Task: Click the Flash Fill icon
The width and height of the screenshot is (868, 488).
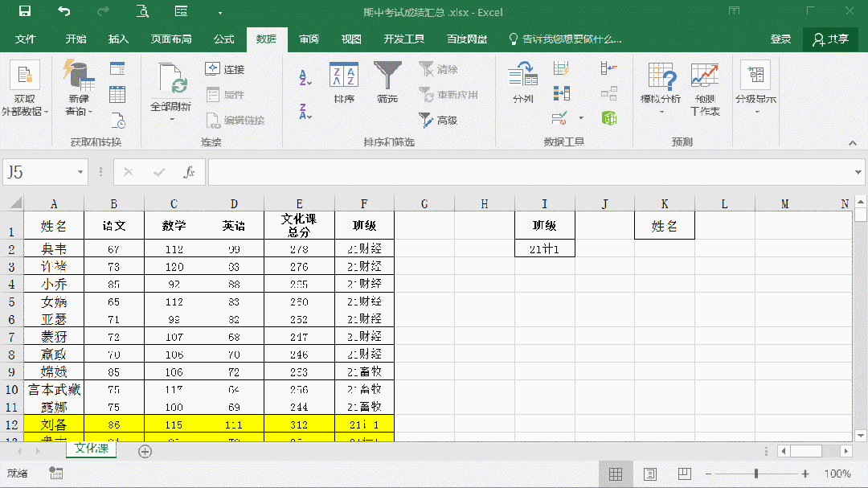Action: click(561, 68)
